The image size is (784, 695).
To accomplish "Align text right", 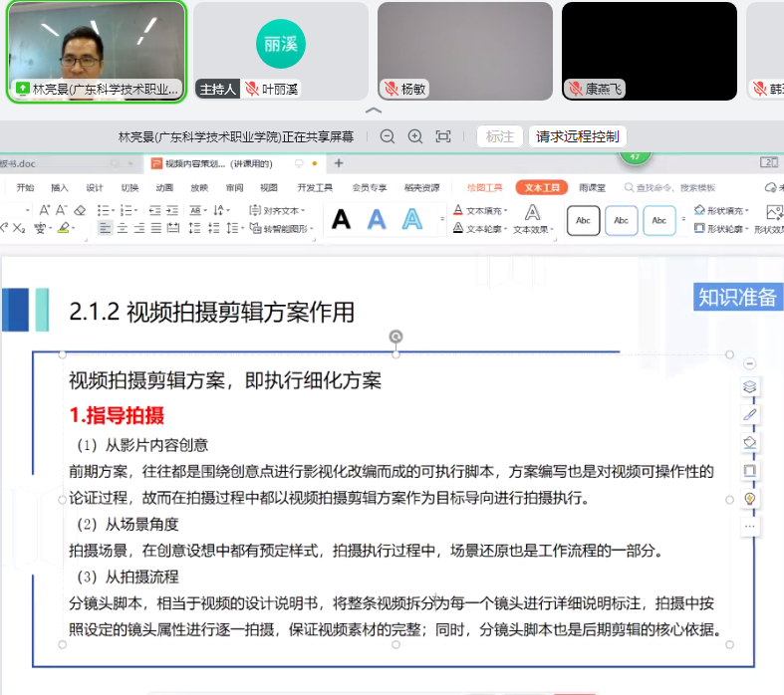I will point(139,228).
